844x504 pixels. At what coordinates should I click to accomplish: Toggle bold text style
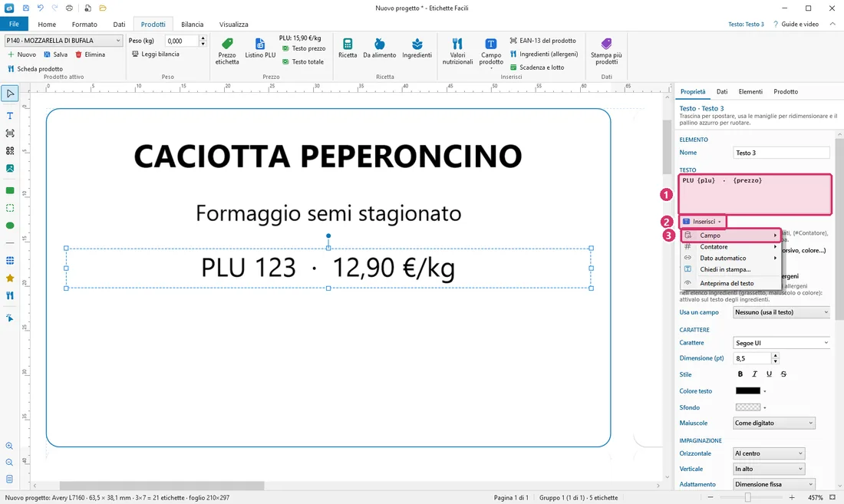[x=740, y=374]
